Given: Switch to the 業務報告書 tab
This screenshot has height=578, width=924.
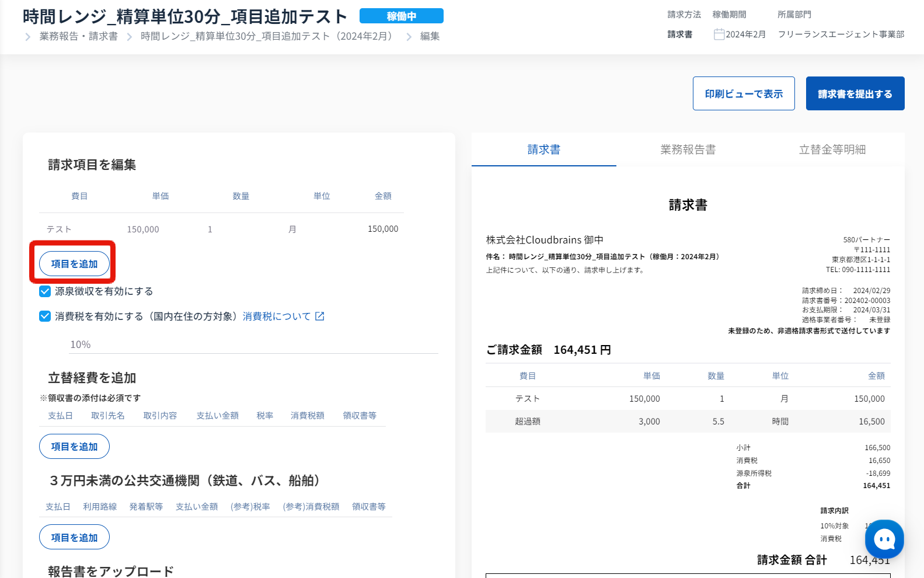Looking at the screenshot, I should coord(688,150).
